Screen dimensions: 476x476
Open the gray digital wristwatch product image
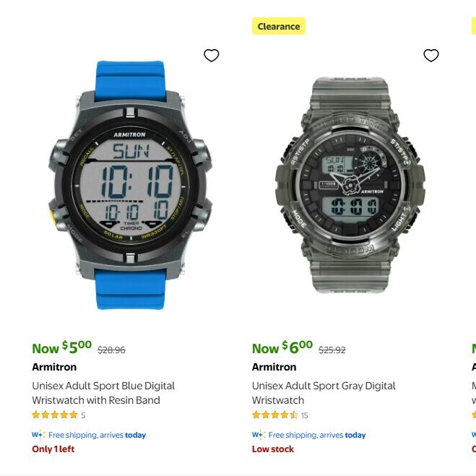(x=350, y=185)
